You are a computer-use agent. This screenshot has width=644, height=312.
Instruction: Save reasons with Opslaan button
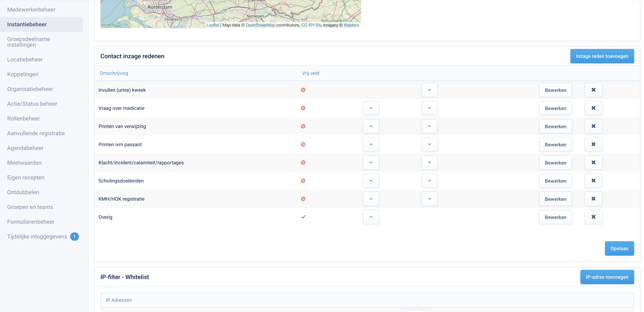coord(619,248)
